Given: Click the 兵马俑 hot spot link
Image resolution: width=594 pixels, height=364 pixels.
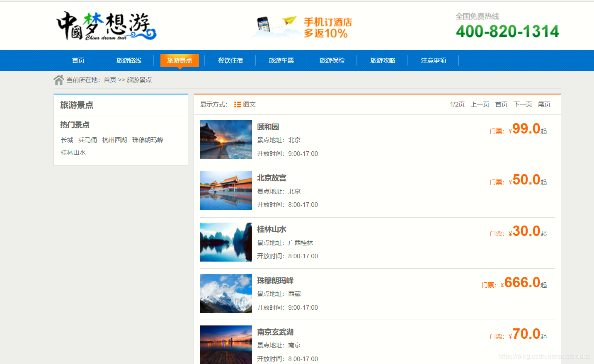Looking at the screenshot, I should 87,140.
